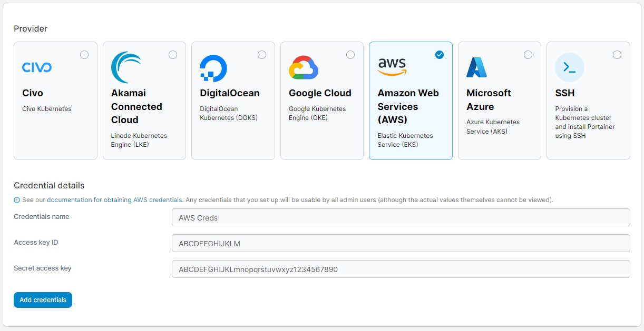Image resolution: width=644 pixels, height=331 pixels.
Task: Click the Credentials name input field
Action: 401,217
